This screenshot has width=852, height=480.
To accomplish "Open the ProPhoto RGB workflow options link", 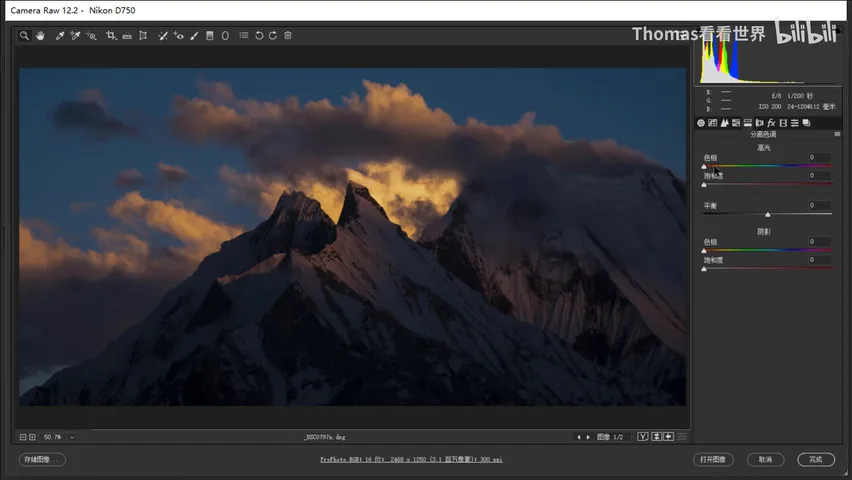I will click(411, 459).
